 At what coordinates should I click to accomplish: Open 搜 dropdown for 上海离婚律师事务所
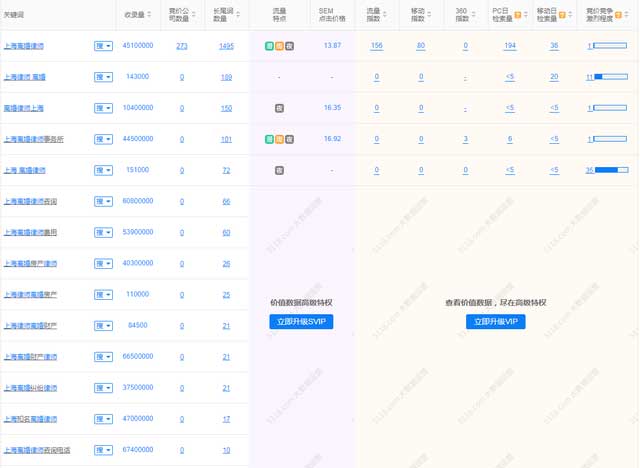pos(103,139)
